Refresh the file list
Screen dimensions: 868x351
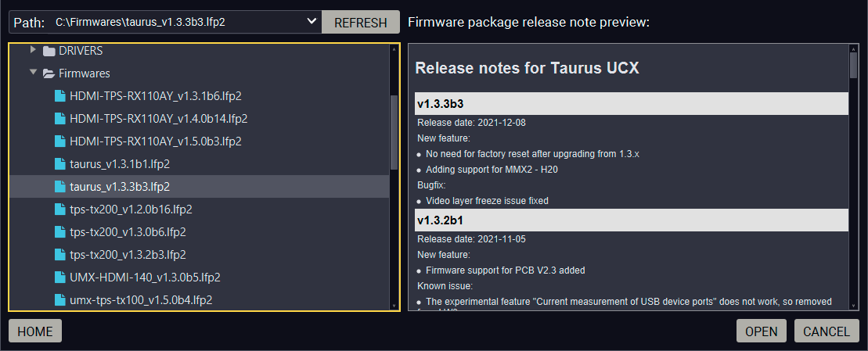pyautogui.click(x=360, y=22)
